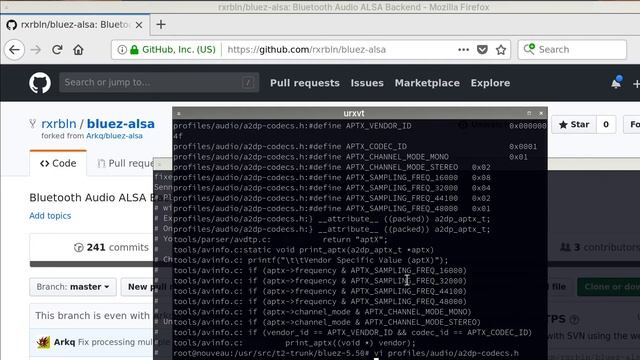Image resolution: width=640 pixels, height=360 pixels.
Task: Focus GitHub 'Search or jump to' field
Action: [159, 82]
